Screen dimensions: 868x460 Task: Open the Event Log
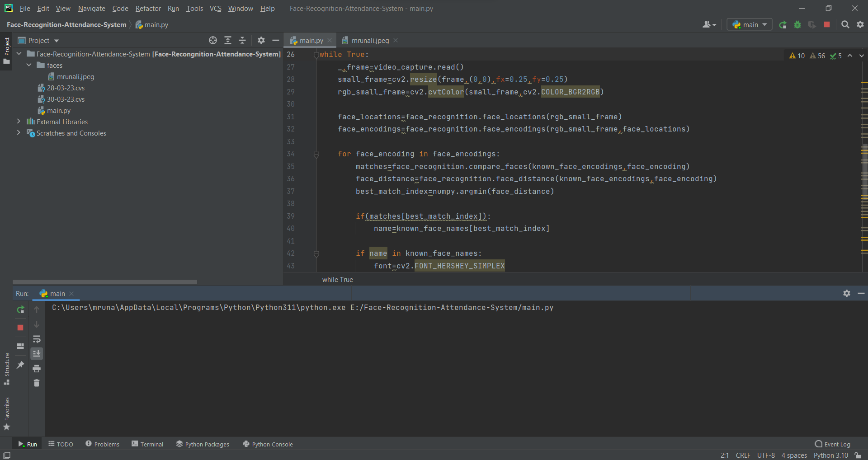832,444
